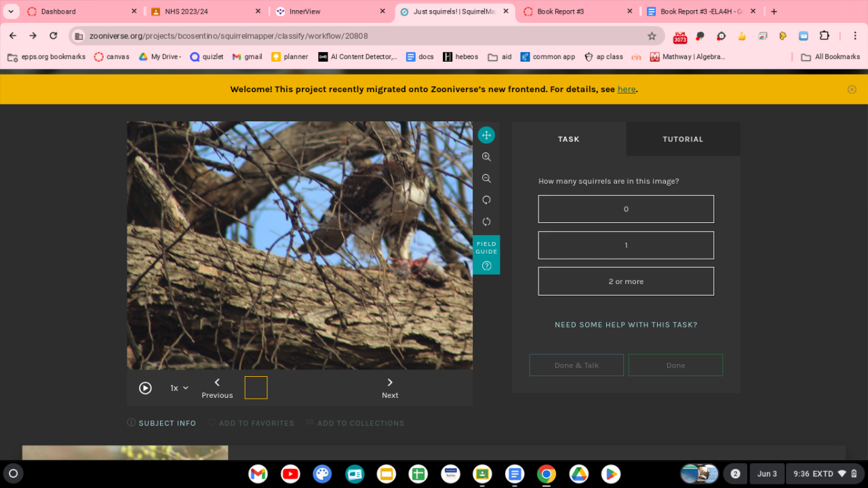This screenshot has height=488, width=868.
Task: Open a new browser tab
Action: click(x=774, y=12)
